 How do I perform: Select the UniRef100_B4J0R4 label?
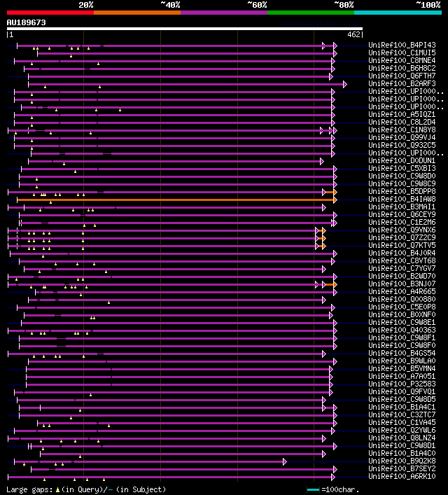(x=402, y=253)
